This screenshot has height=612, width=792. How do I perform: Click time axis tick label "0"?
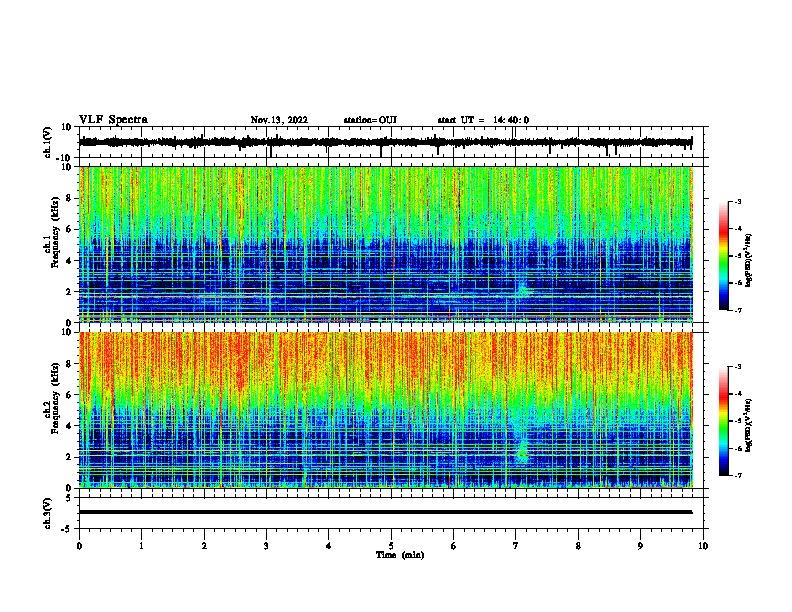click(79, 546)
